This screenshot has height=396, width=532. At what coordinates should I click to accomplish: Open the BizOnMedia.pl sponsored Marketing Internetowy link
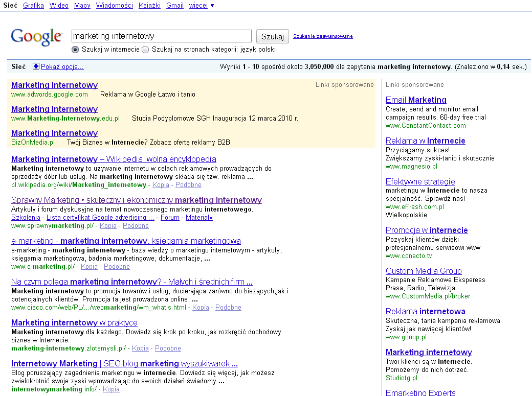(x=54, y=133)
